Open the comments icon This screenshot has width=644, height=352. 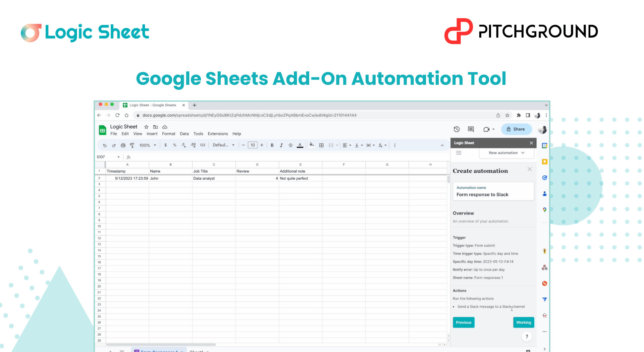click(471, 129)
